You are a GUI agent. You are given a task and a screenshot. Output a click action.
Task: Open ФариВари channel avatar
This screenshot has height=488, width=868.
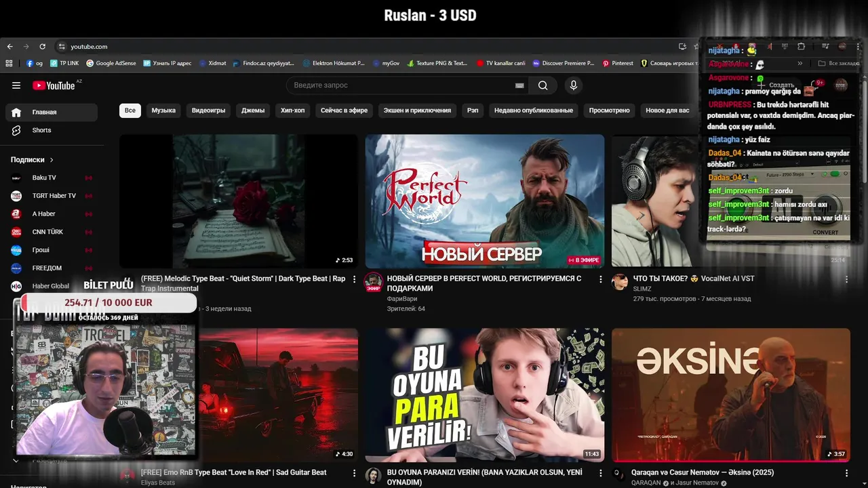(373, 282)
